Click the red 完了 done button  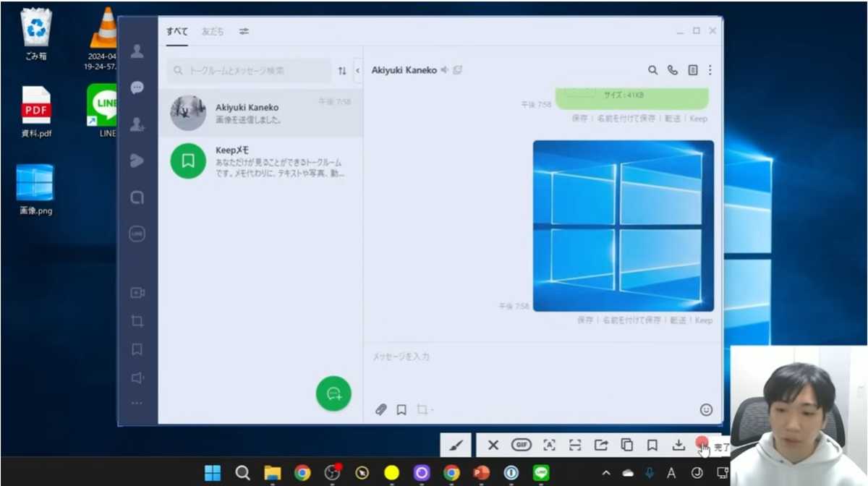pos(701,443)
